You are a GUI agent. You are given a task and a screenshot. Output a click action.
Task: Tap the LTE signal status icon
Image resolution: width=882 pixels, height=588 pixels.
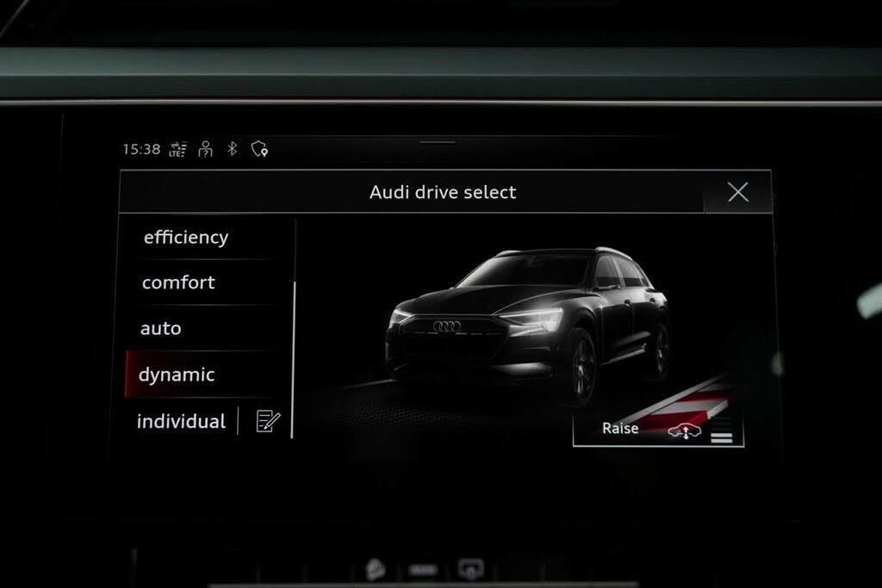pos(177,149)
